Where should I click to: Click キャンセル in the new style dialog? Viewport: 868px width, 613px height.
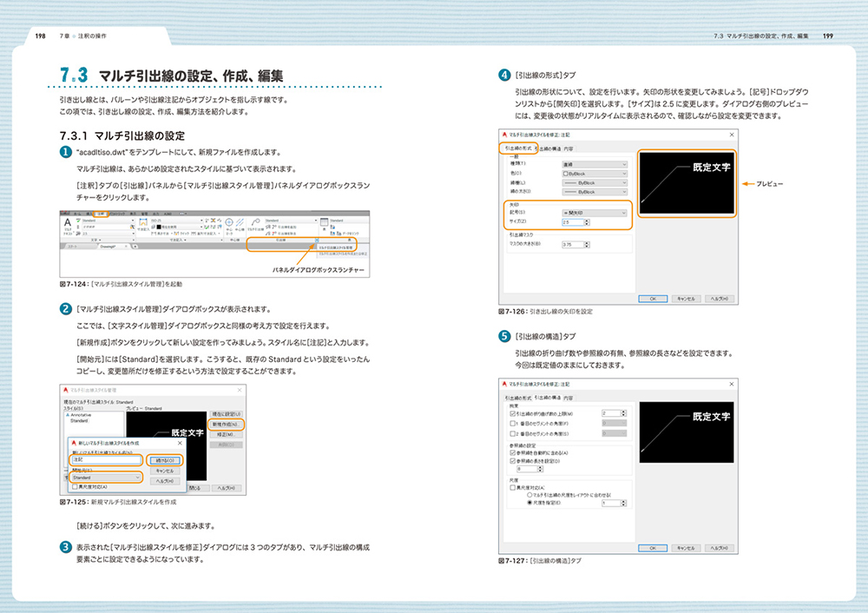(x=165, y=471)
